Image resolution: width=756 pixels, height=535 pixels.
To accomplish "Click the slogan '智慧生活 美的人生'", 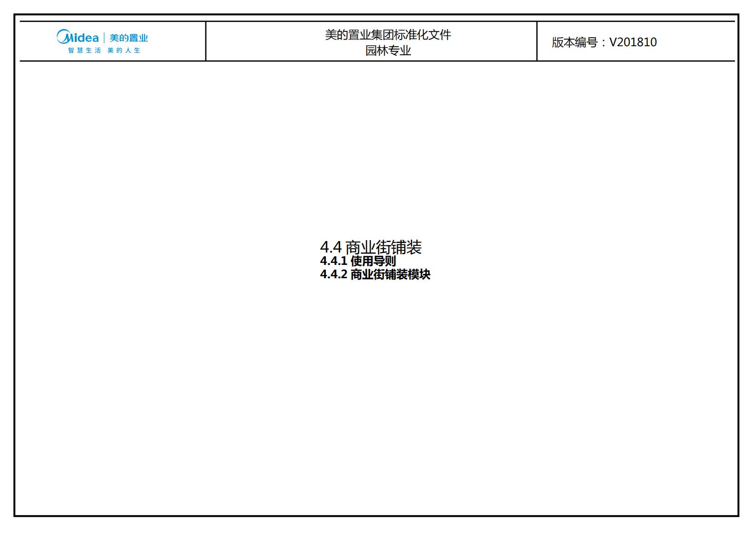I will point(104,50).
